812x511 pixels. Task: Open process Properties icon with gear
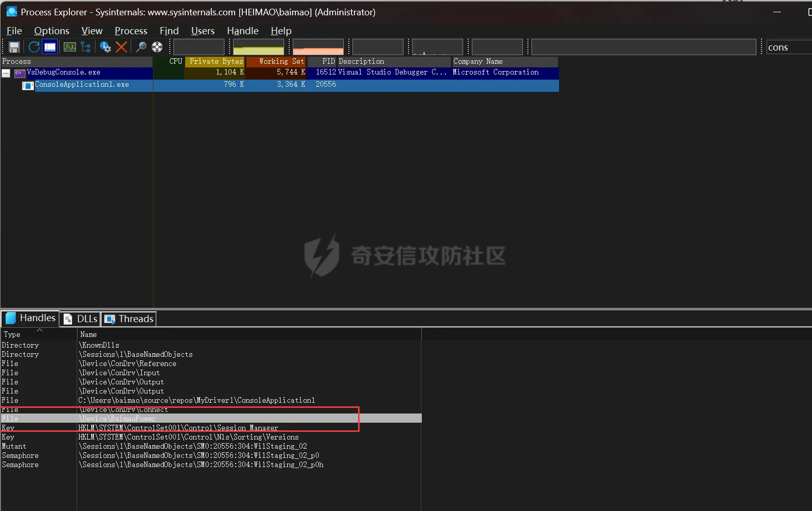pos(105,47)
